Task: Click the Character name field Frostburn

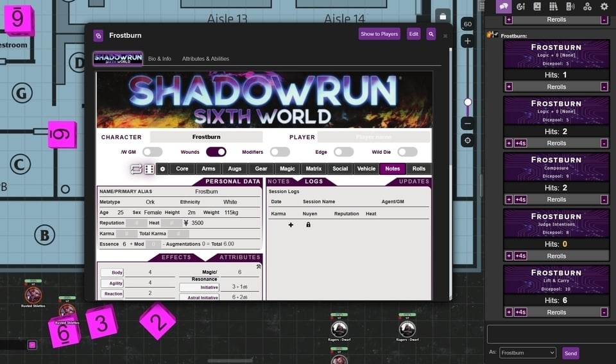Action: 206,137
